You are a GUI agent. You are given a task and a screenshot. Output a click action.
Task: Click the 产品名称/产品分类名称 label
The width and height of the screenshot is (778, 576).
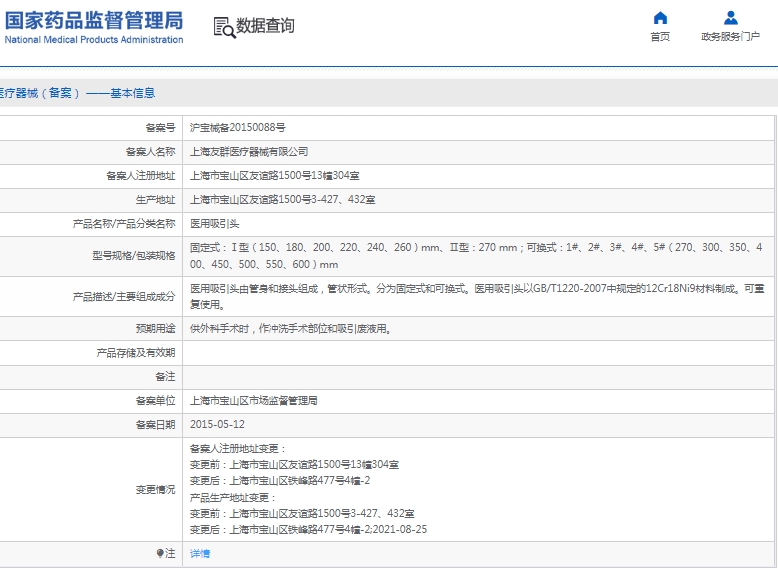pos(124,224)
